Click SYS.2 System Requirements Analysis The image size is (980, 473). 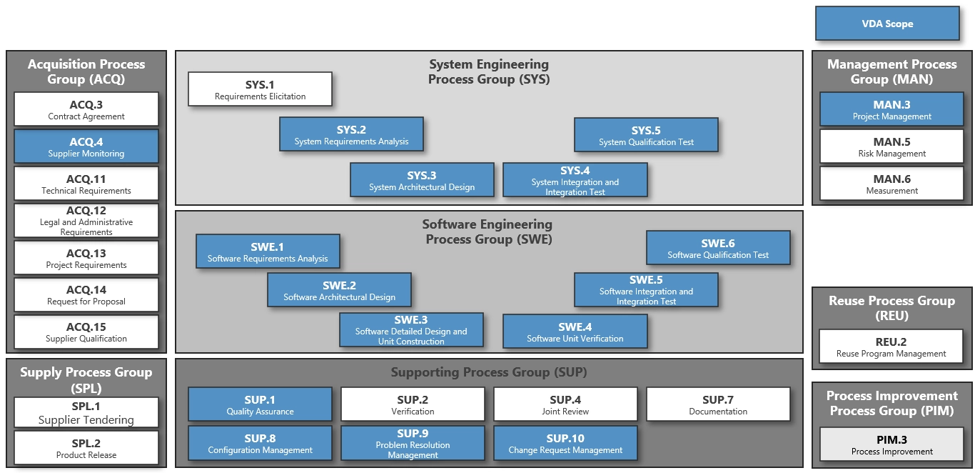click(x=351, y=134)
